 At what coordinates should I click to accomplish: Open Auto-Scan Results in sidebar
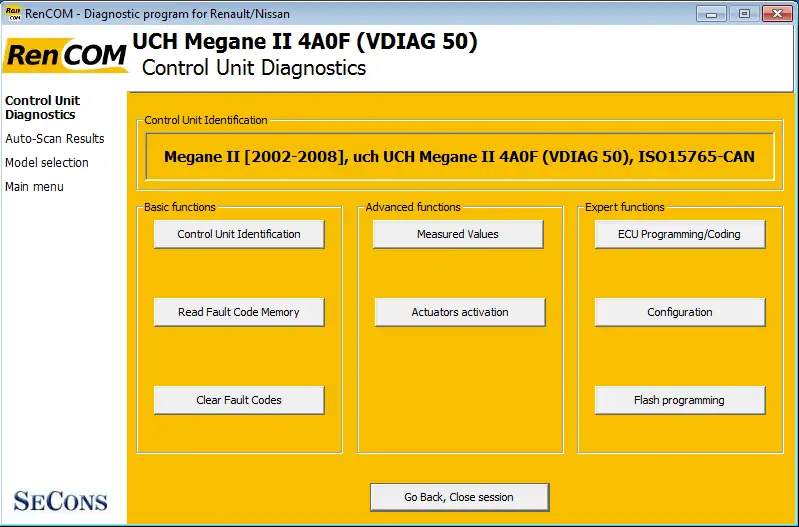pos(55,139)
